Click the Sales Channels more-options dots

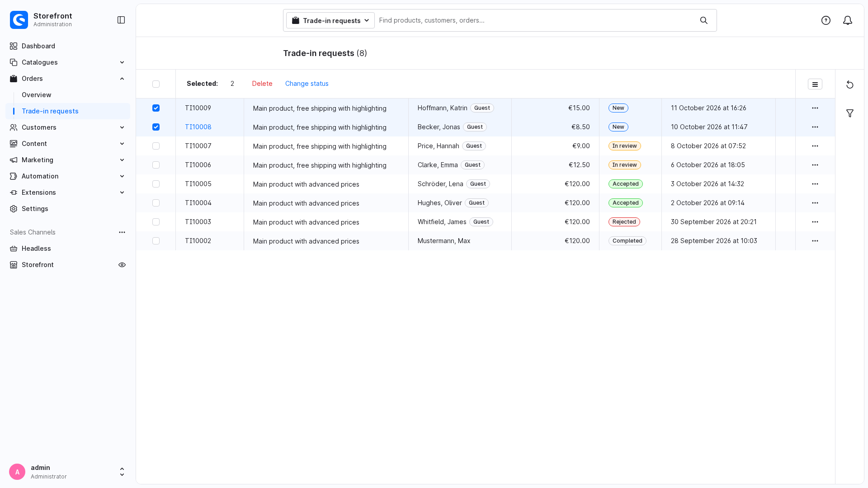pos(122,232)
